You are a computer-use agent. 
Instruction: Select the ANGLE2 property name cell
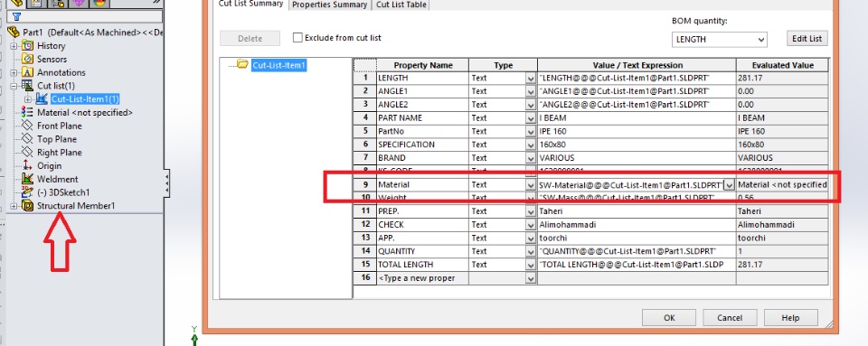[422, 105]
